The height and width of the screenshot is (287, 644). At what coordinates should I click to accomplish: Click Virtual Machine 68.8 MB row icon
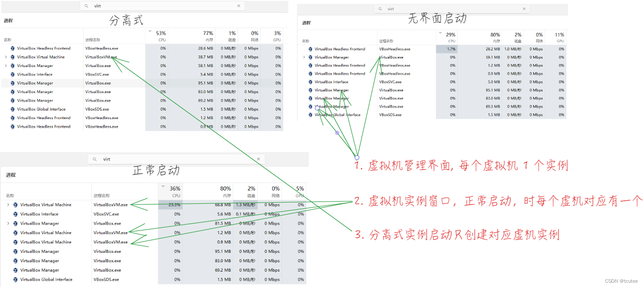point(16,205)
